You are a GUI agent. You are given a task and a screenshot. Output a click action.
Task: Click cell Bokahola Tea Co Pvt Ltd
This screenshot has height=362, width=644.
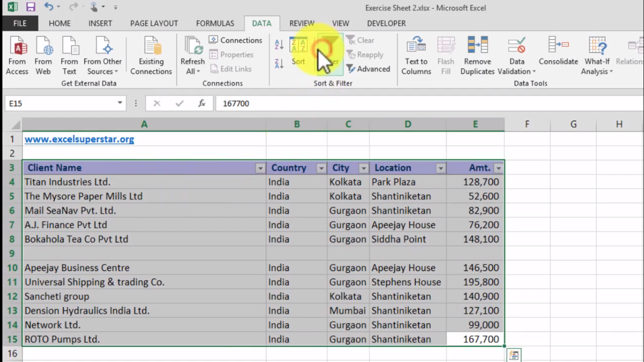click(144, 239)
